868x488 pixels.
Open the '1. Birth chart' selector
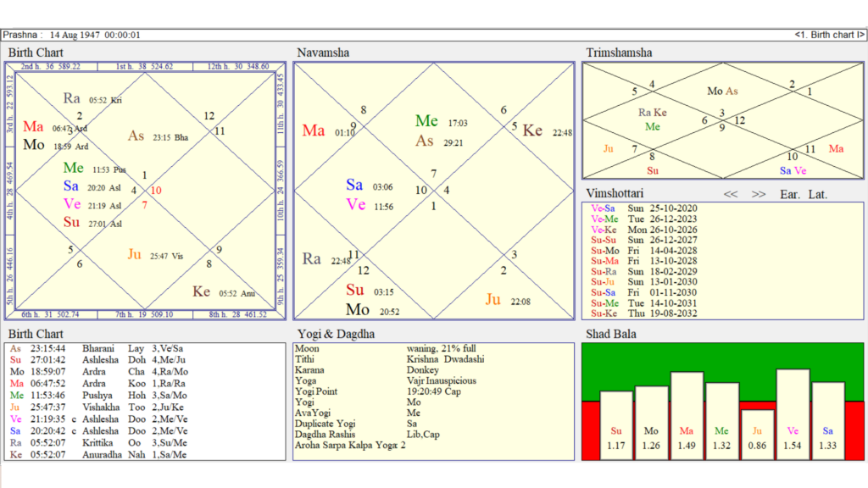[829, 35]
